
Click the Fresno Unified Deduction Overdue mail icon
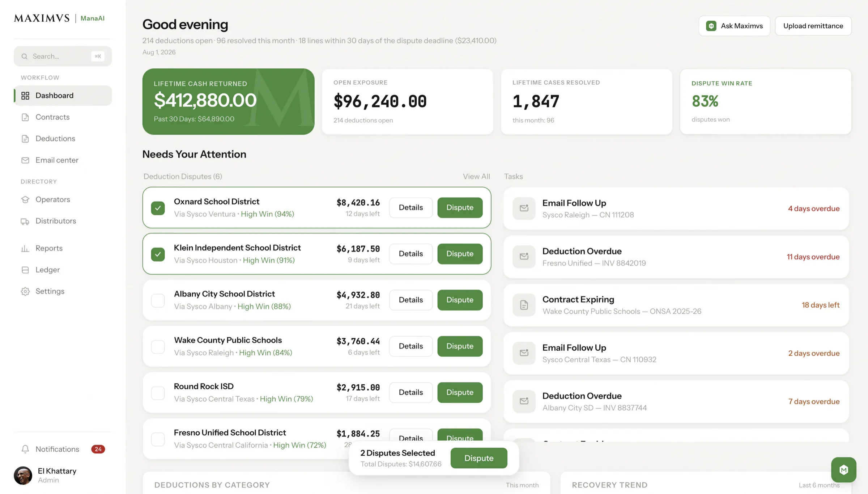click(x=524, y=257)
